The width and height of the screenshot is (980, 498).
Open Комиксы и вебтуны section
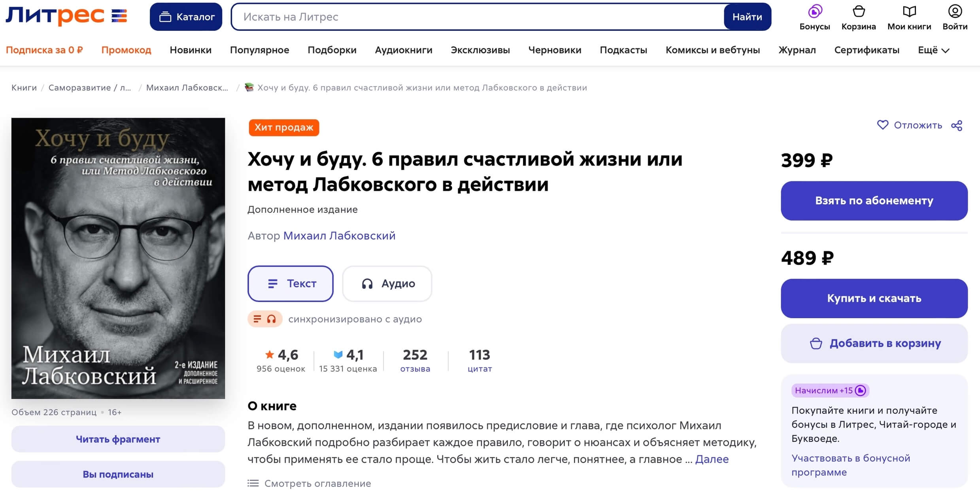713,50
